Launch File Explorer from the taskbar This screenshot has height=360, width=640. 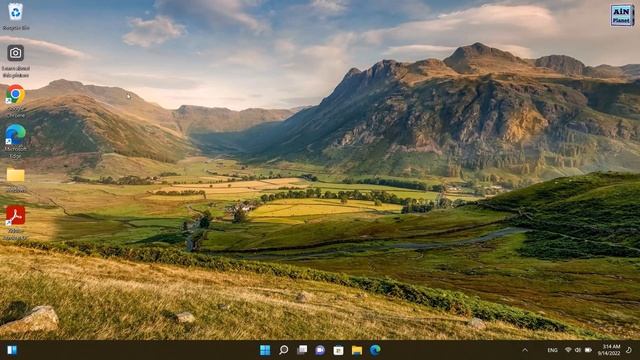click(357, 350)
